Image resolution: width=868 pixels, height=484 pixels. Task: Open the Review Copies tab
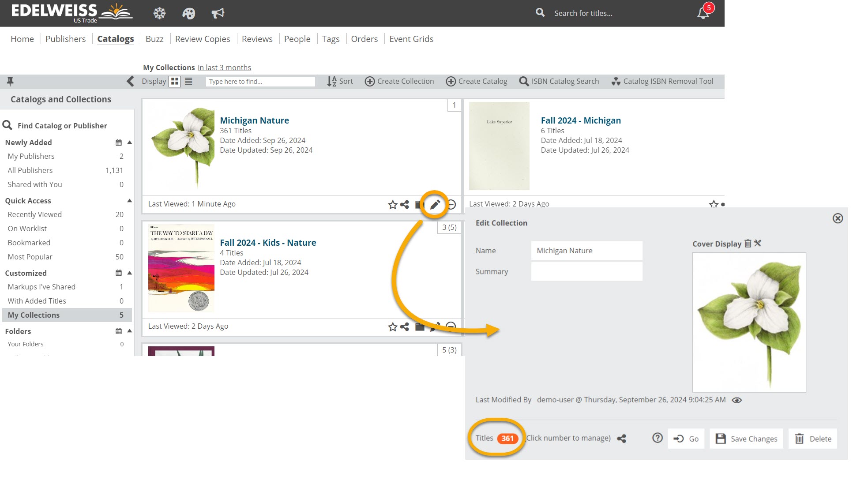[x=203, y=39]
